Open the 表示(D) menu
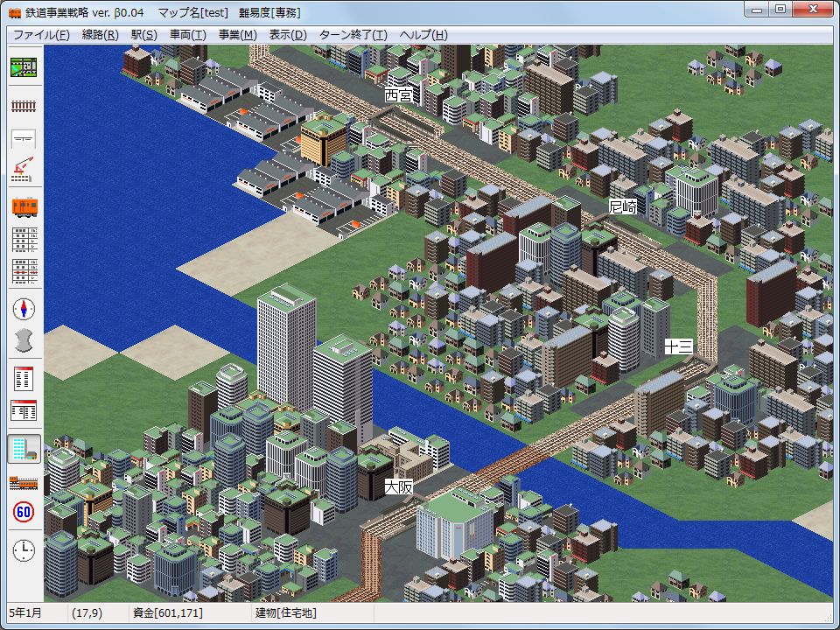Screen dimensions: 840x630 [x=288, y=35]
